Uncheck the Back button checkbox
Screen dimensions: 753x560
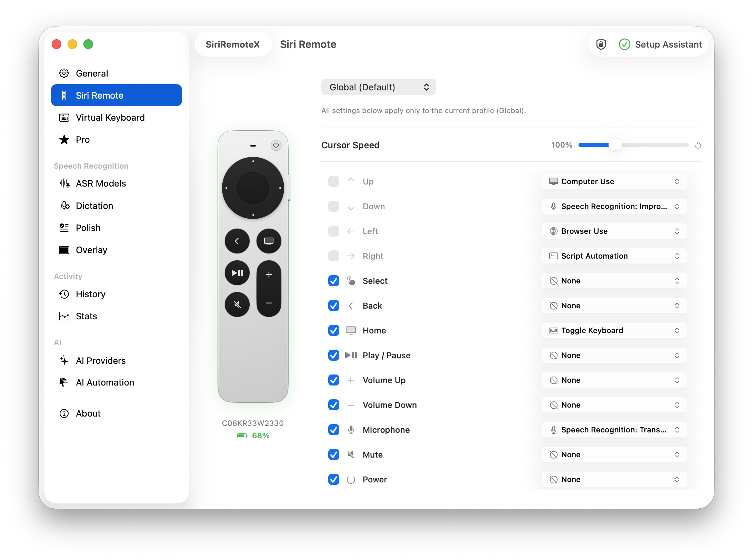[x=334, y=306]
